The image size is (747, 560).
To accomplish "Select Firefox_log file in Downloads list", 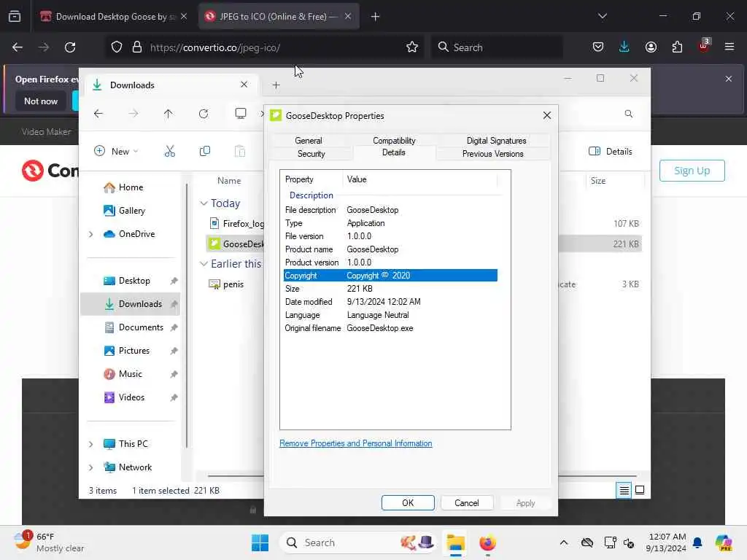I will pos(236,223).
